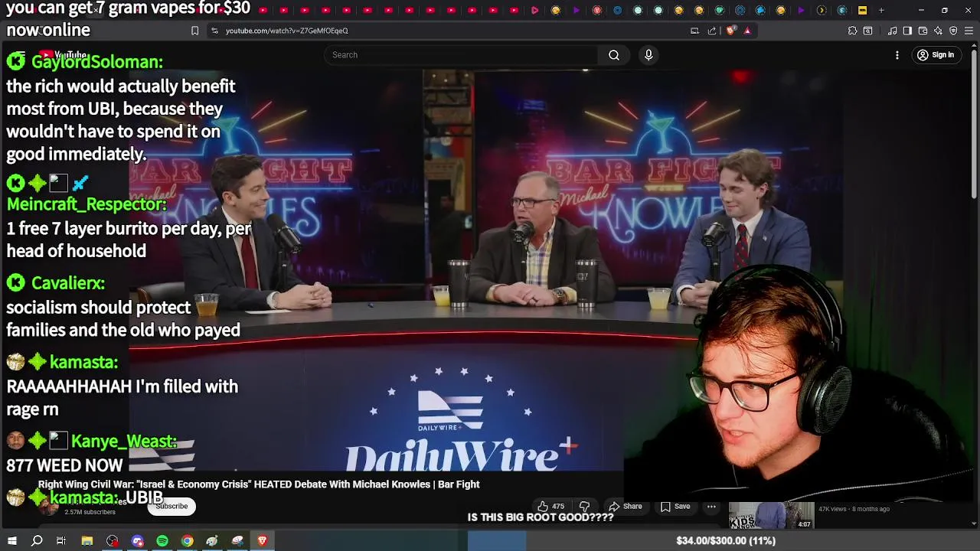Open the new tab plus button

881,11
